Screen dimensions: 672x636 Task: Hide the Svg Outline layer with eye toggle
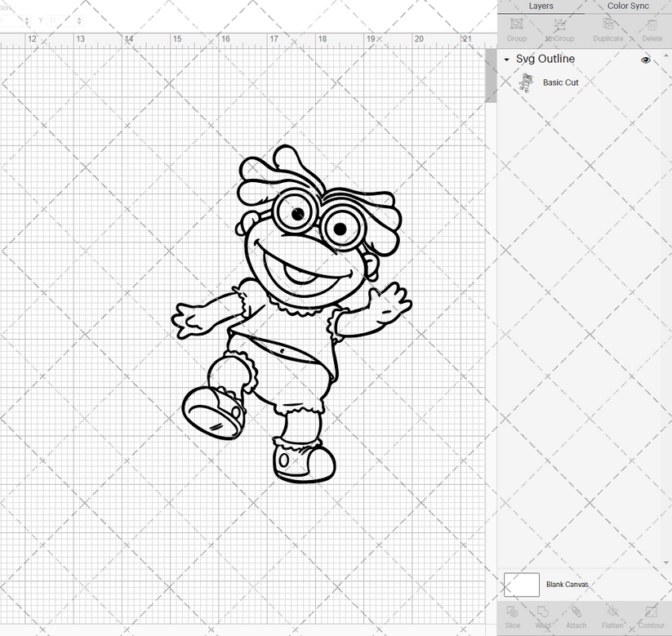coord(645,60)
